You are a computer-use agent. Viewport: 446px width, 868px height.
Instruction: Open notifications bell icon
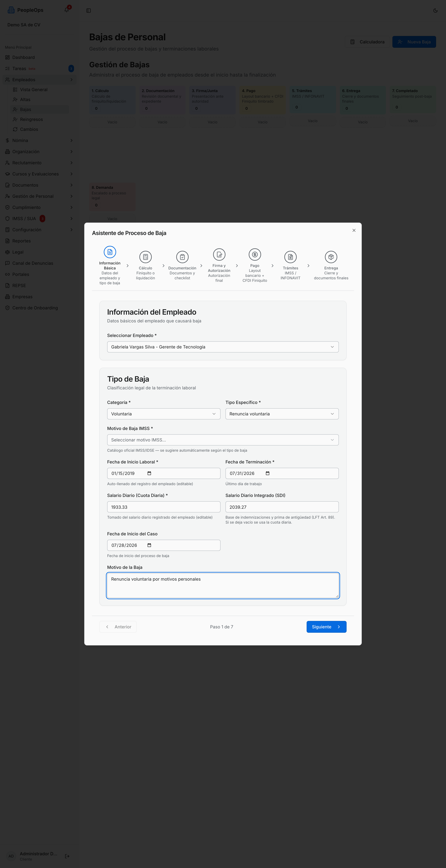[67, 10]
